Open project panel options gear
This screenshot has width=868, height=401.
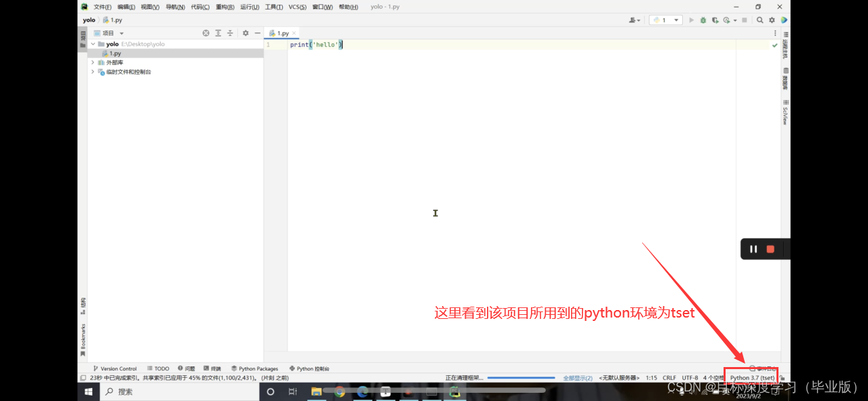coord(245,33)
